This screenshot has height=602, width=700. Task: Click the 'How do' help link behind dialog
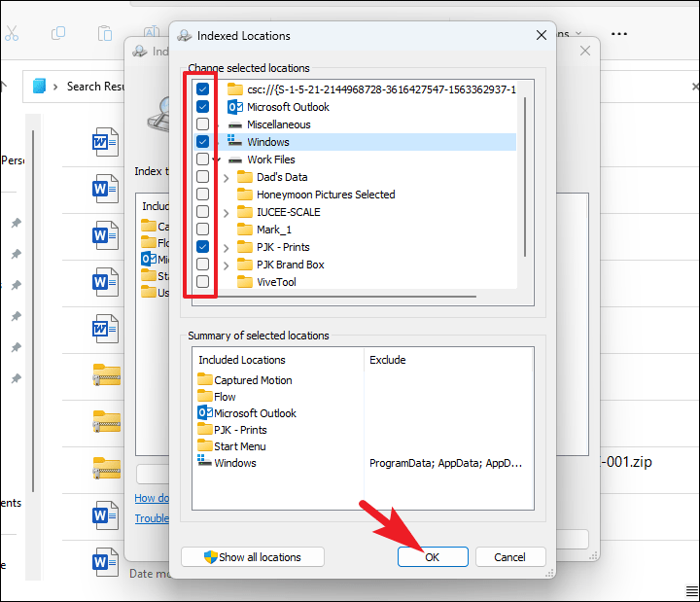point(152,498)
